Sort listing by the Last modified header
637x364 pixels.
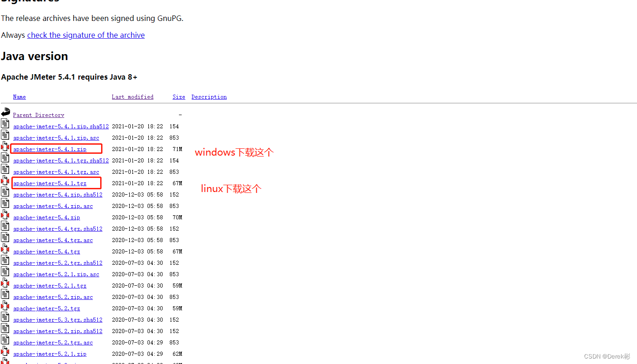click(132, 96)
